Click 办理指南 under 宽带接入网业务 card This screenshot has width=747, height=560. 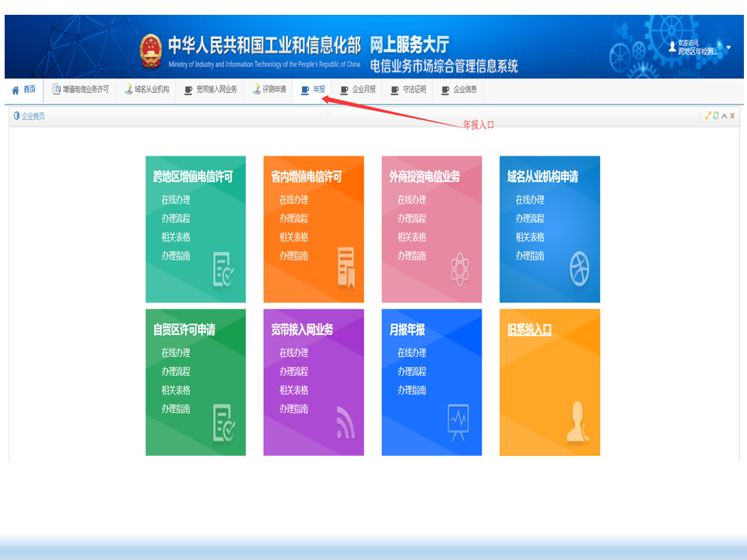tap(294, 408)
